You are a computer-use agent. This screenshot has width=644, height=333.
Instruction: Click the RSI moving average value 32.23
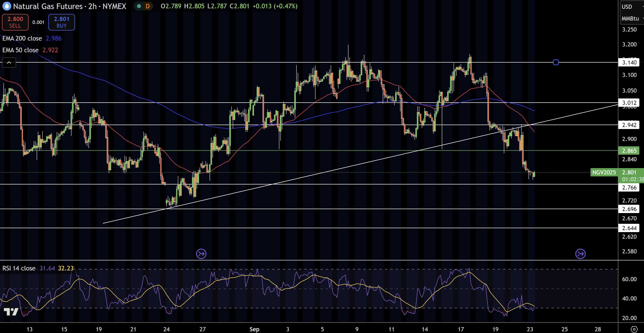click(x=66, y=268)
